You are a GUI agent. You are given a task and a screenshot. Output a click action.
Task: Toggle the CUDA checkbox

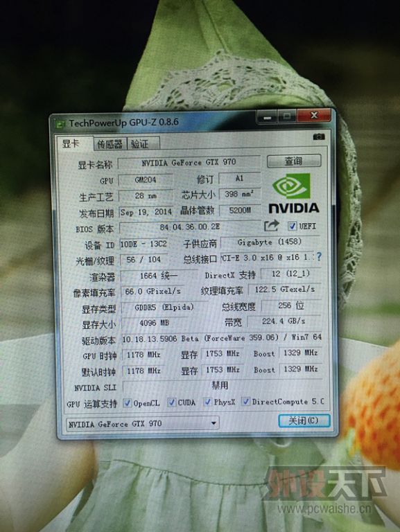click(172, 402)
